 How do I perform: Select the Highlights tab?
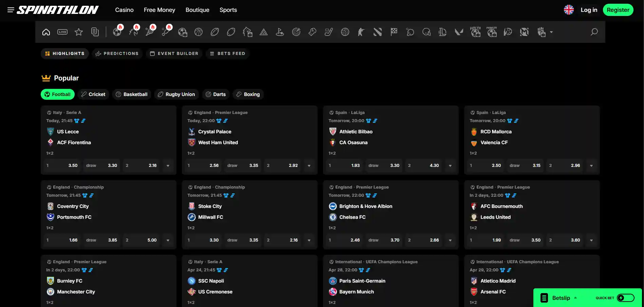(65, 54)
